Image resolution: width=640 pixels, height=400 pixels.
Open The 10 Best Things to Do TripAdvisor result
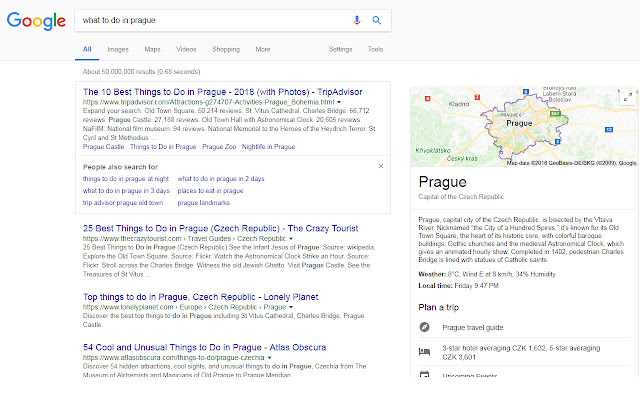[x=222, y=92]
